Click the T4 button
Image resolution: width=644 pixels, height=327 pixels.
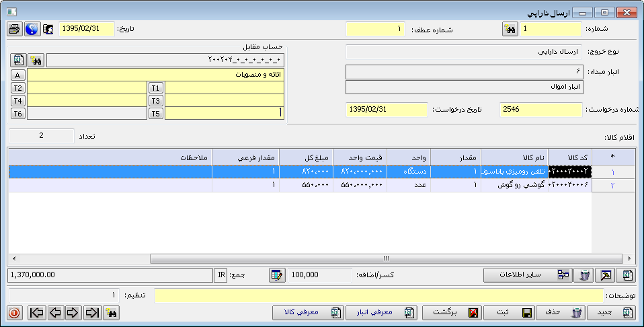17,101
